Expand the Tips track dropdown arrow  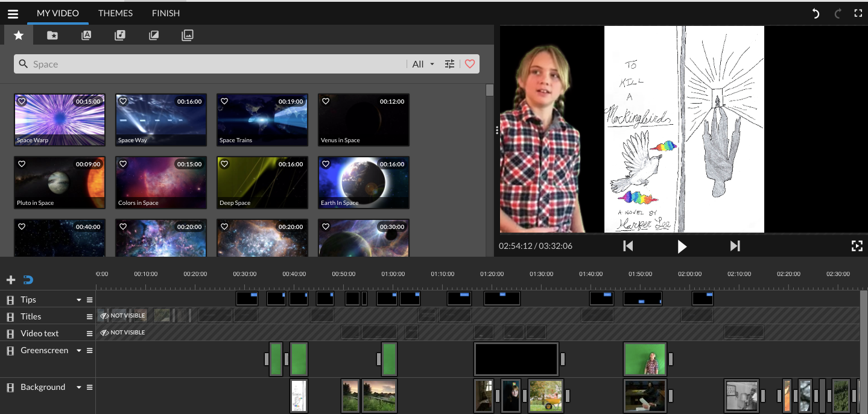click(78, 300)
